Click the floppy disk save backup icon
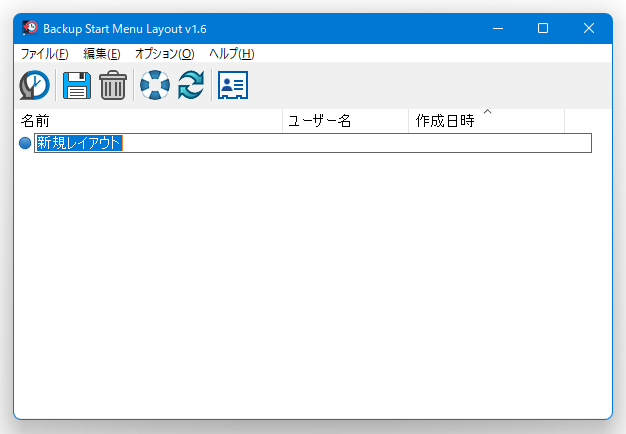Viewport: 626px width, 434px height. coord(77,85)
